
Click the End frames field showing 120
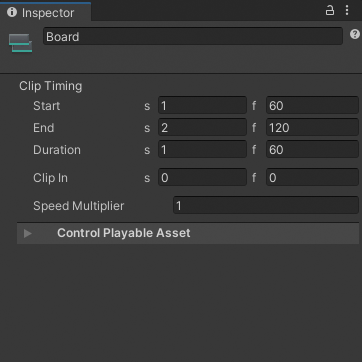click(x=312, y=128)
